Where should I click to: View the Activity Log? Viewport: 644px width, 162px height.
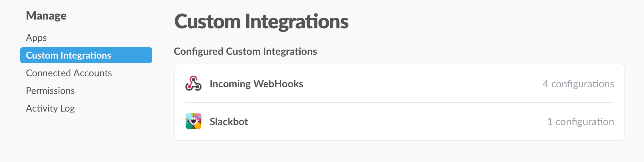pos(50,108)
